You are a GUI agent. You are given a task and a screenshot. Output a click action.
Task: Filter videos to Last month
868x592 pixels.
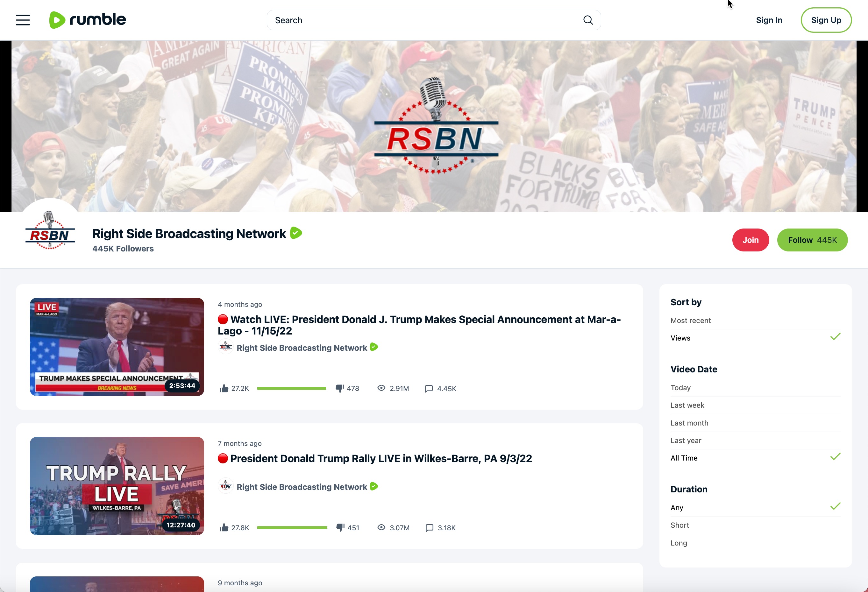pyautogui.click(x=755, y=423)
